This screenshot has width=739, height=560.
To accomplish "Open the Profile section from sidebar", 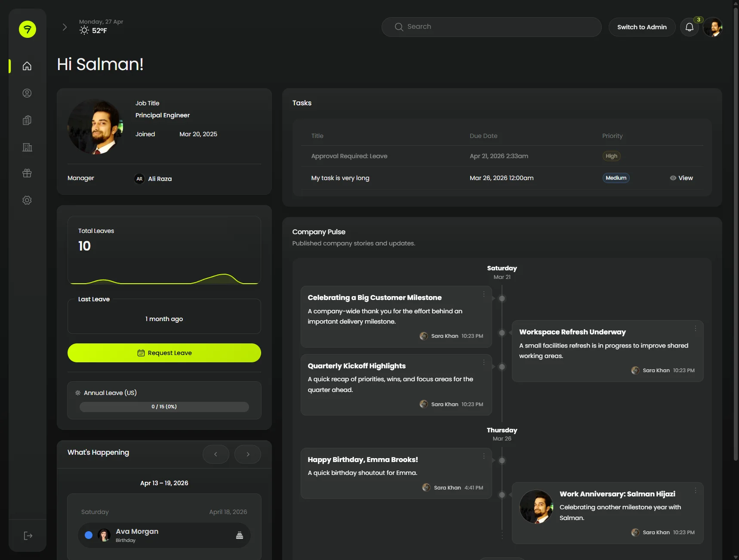I will point(27,93).
